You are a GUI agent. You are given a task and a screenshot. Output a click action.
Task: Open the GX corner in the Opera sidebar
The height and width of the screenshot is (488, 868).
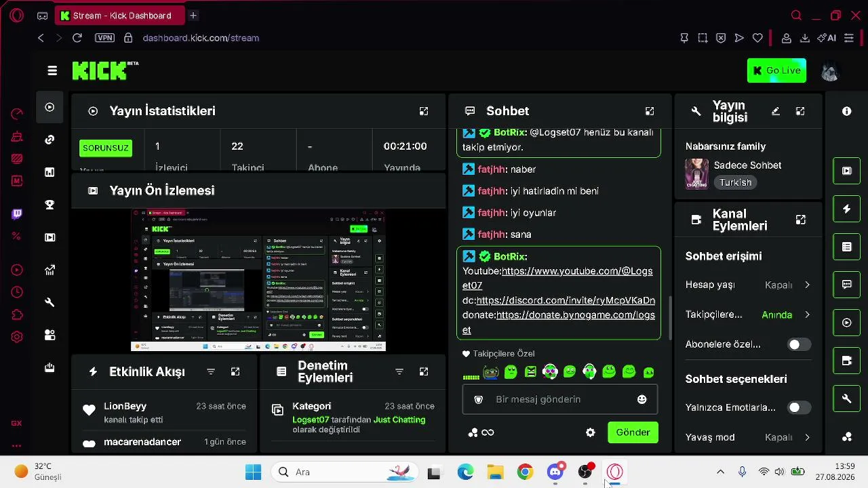tap(16, 423)
